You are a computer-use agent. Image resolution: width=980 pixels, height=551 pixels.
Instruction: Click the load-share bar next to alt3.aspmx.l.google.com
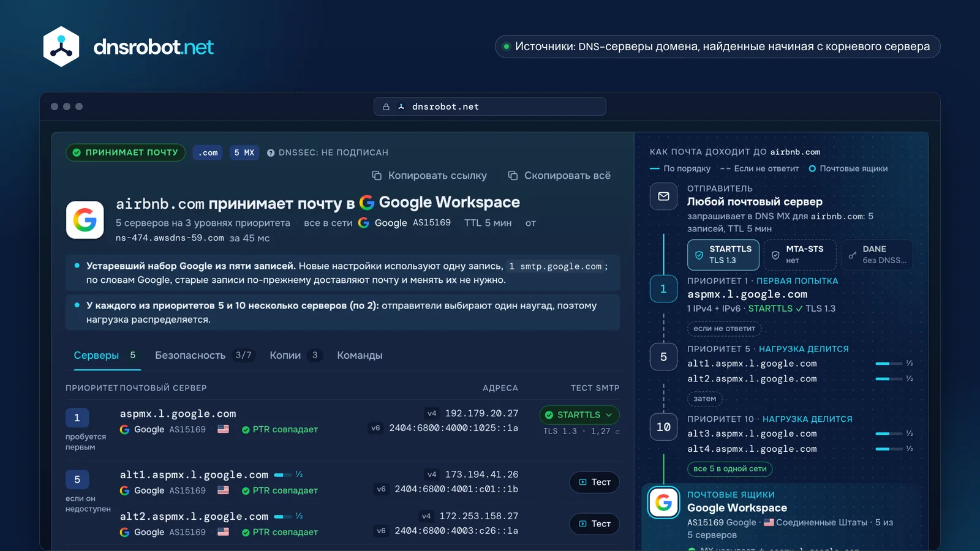pyautogui.click(x=889, y=434)
